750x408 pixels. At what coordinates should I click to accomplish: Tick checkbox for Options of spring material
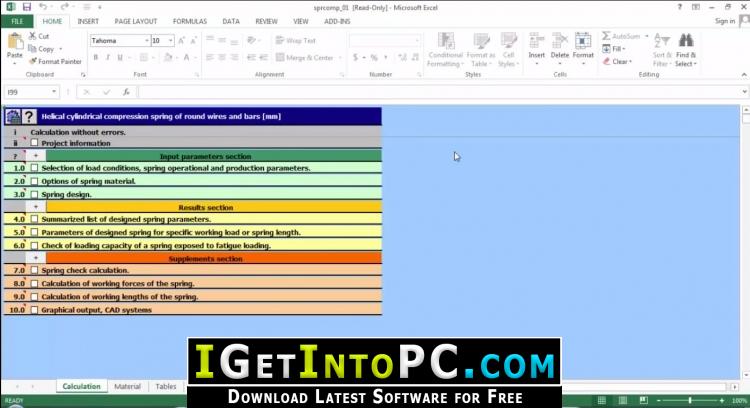[x=34, y=181]
